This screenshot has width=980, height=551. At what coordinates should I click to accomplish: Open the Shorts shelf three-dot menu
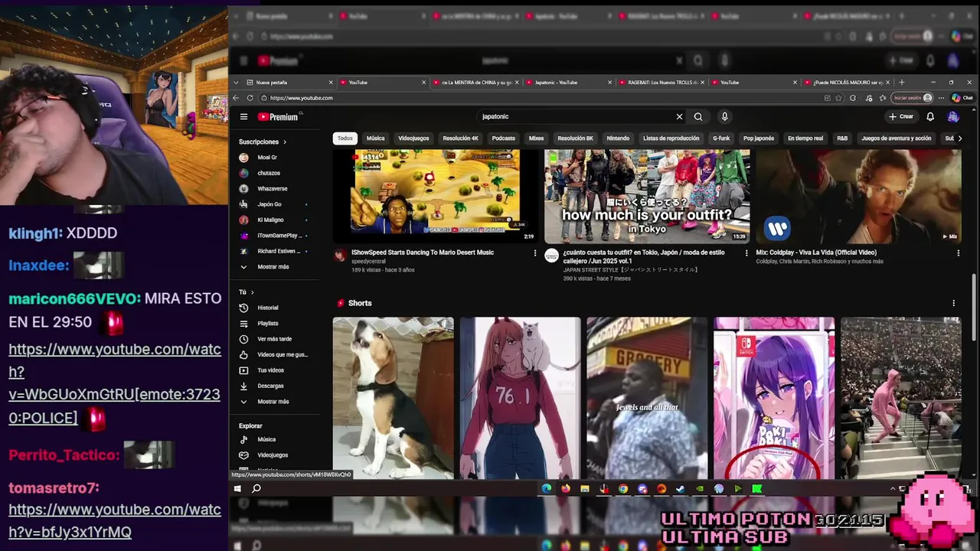[954, 304]
